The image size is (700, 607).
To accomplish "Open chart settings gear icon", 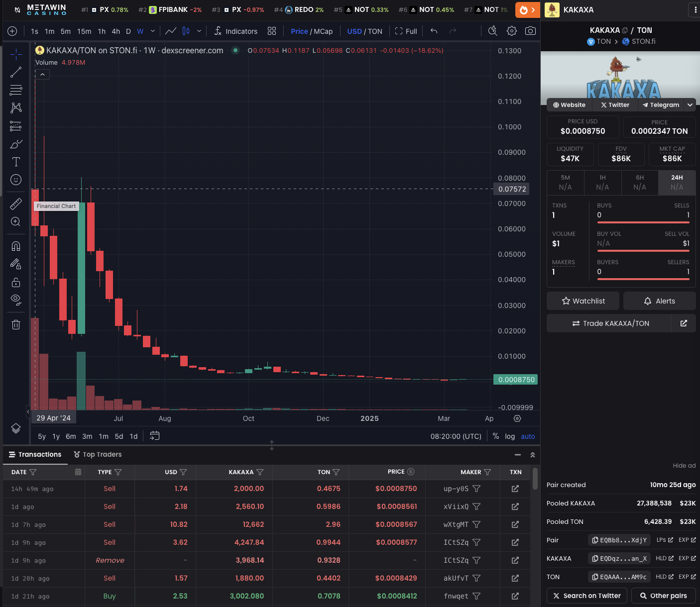I will pyautogui.click(x=511, y=31).
